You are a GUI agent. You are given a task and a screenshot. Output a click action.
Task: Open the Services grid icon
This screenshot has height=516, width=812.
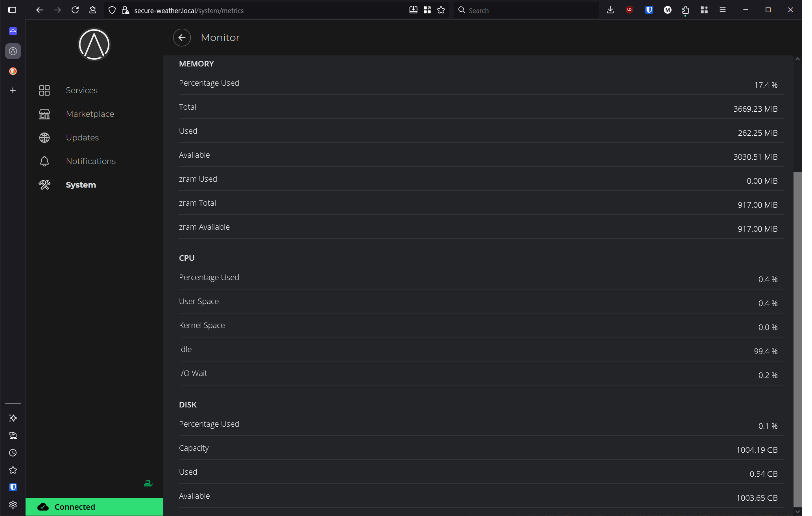[x=44, y=90]
